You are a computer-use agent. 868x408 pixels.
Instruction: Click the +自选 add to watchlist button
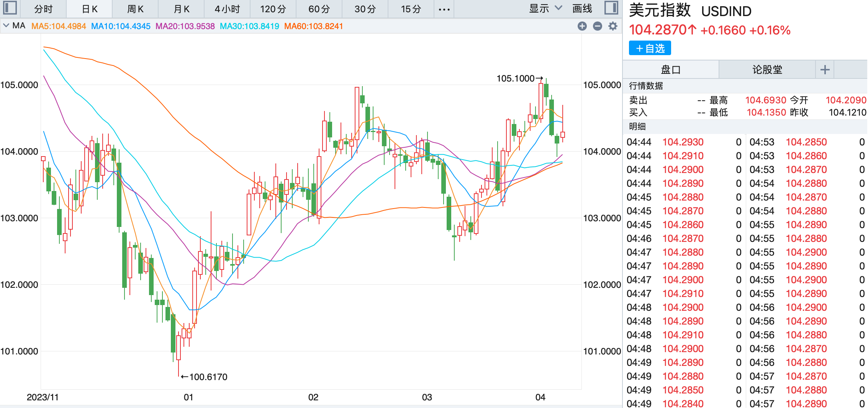coord(650,49)
